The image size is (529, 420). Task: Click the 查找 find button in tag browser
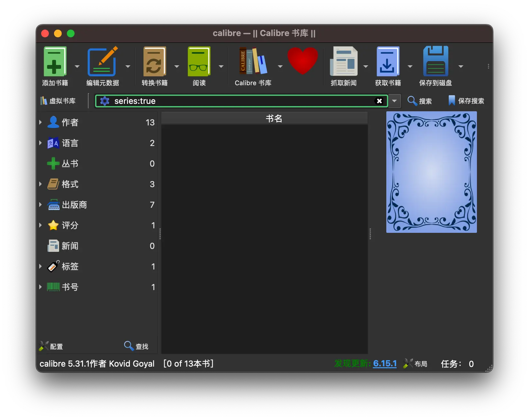[x=136, y=346]
